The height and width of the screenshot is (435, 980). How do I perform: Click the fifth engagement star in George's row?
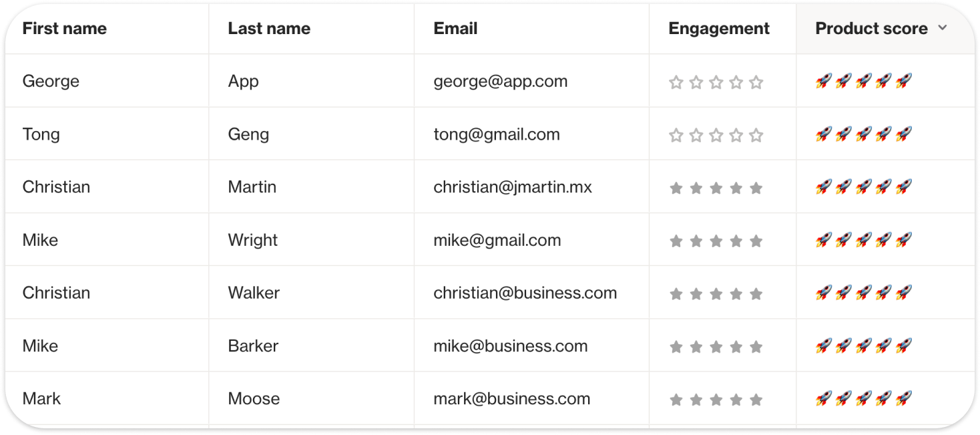coord(756,82)
